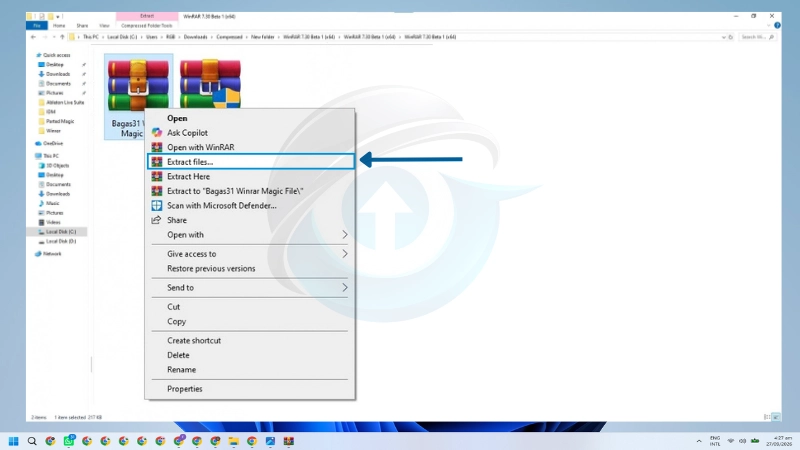The image size is (800, 450).
Task: Click Open with WinRAR menu entry
Action: [x=250, y=147]
